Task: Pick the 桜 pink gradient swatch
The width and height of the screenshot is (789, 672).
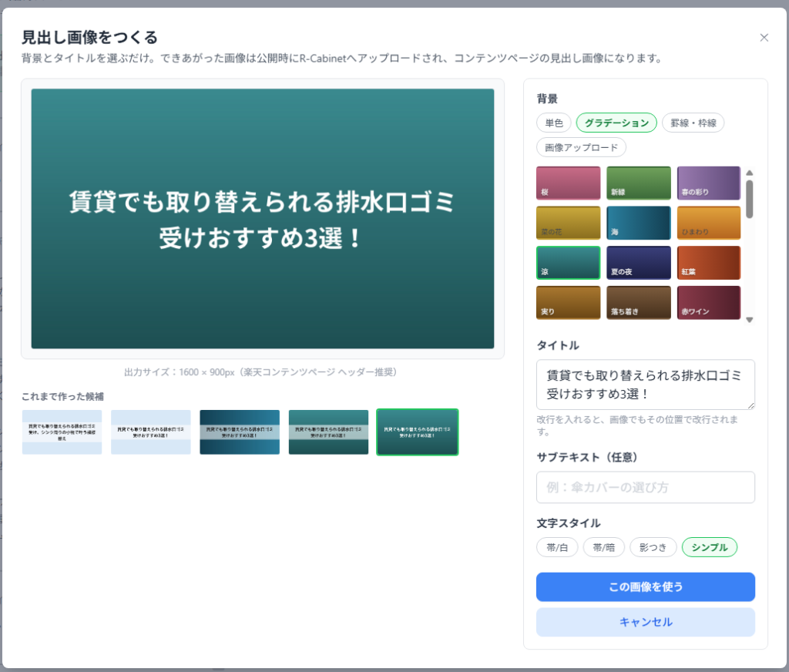Action: 568,183
